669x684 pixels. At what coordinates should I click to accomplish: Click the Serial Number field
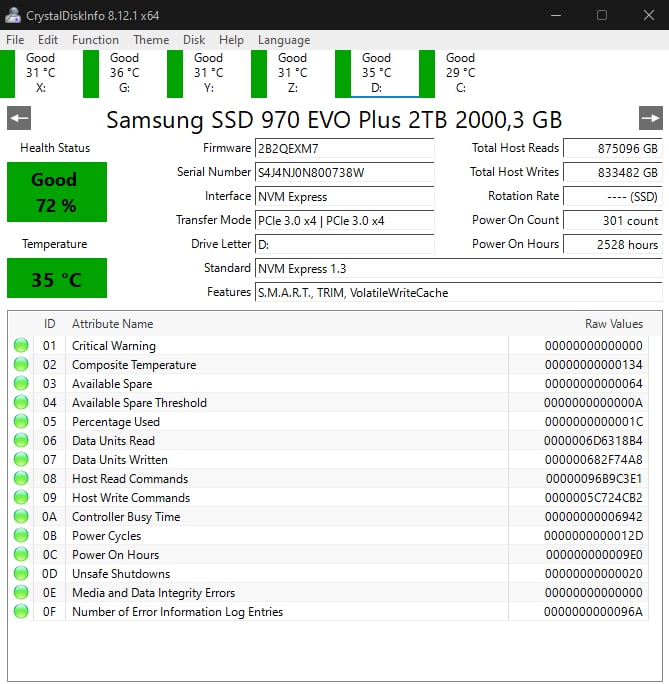[345, 172]
